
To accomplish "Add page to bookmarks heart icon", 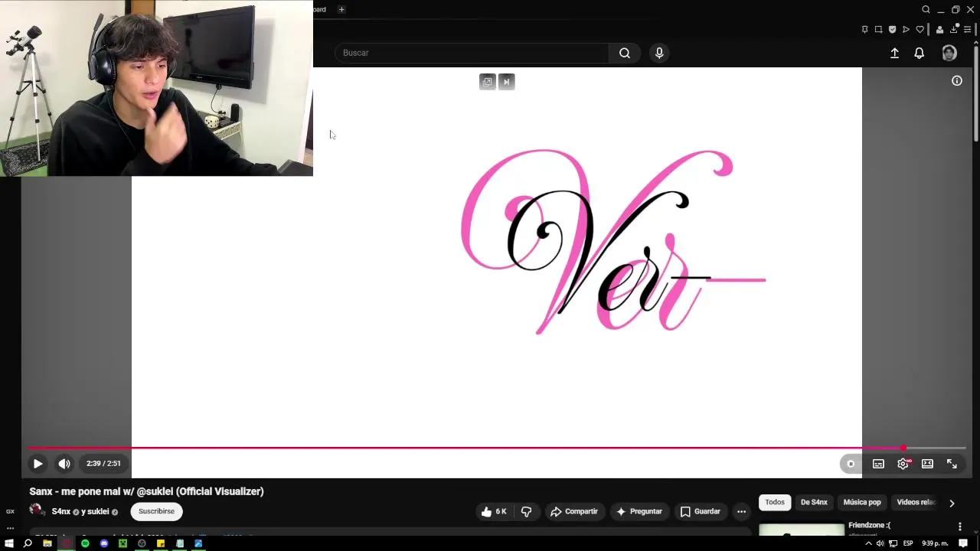I will pyautogui.click(x=920, y=29).
